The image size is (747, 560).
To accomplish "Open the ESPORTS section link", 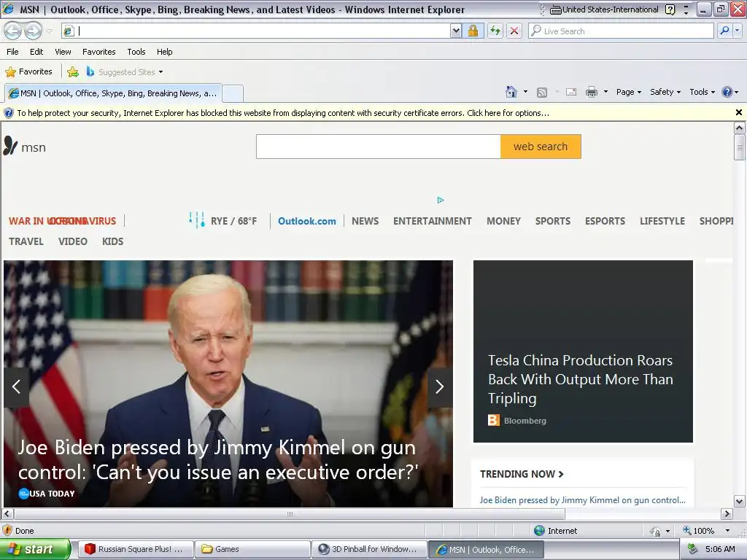I will pos(605,221).
